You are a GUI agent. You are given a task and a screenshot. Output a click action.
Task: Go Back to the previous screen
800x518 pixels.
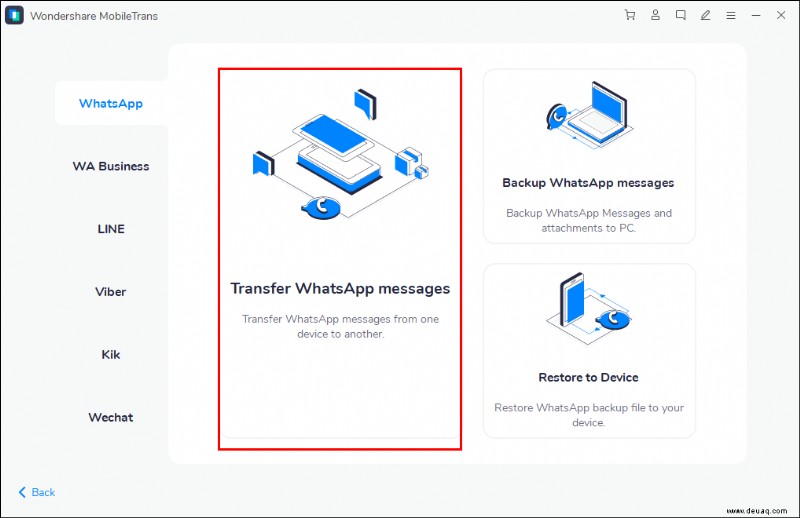pyautogui.click(x=37, y=492)
